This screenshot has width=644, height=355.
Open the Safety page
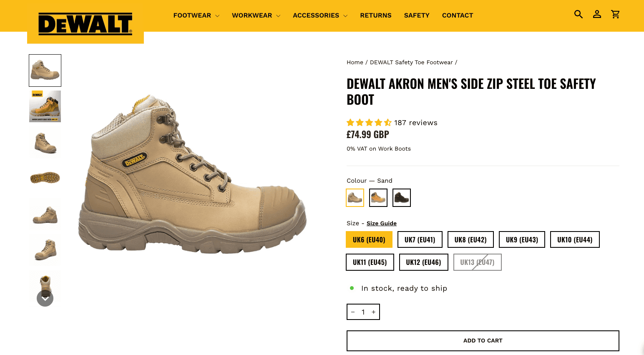pos(417,15)
